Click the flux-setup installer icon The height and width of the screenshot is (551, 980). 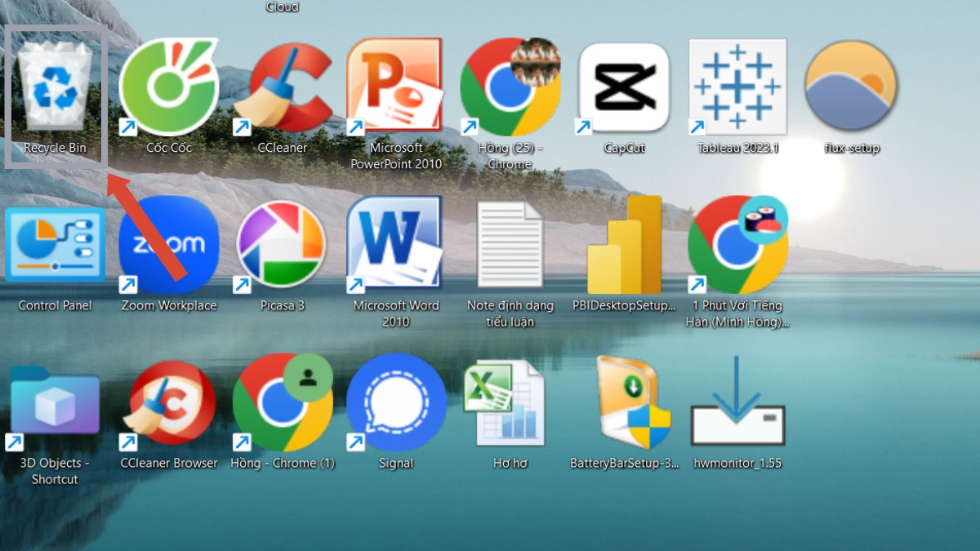click(x=851, y=87)
